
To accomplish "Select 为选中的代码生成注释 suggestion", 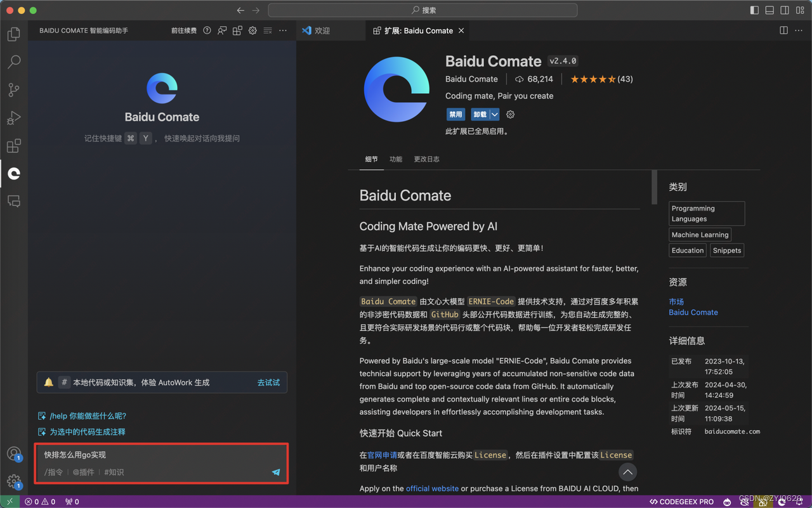I will pyautogui.click(x=82, y=432).
